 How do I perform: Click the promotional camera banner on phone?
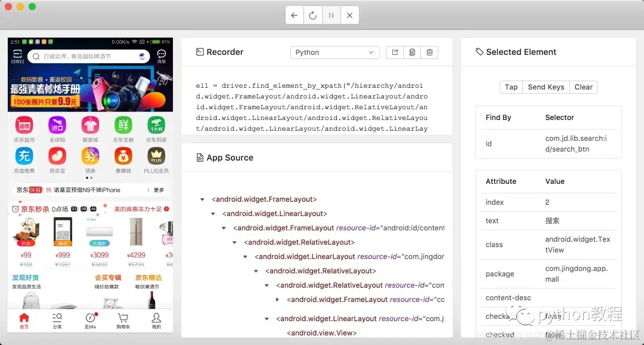(x=91, y=90)
